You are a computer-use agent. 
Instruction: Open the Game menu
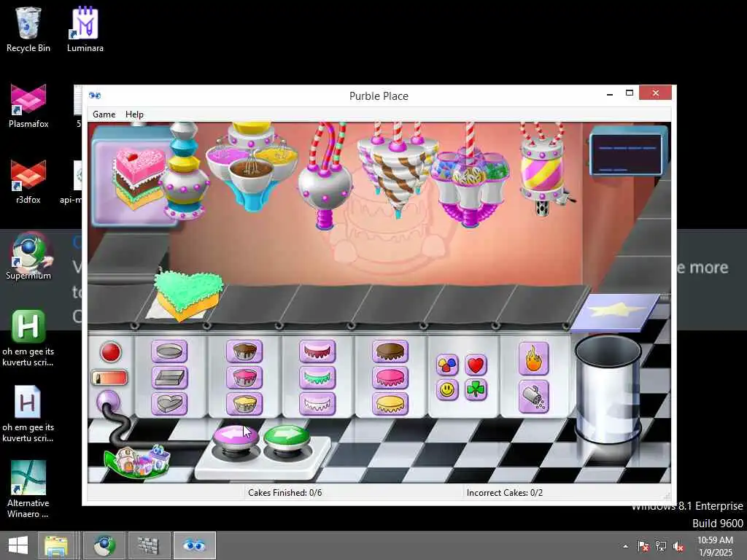(x=104, y=114)
